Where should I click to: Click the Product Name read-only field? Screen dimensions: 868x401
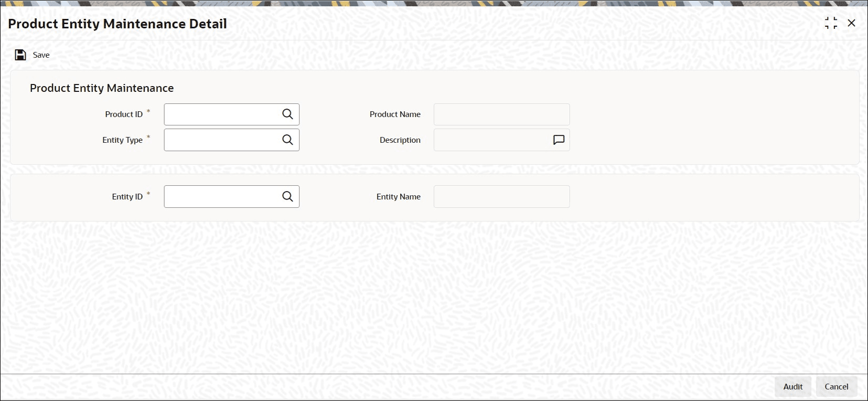[501, 114]
